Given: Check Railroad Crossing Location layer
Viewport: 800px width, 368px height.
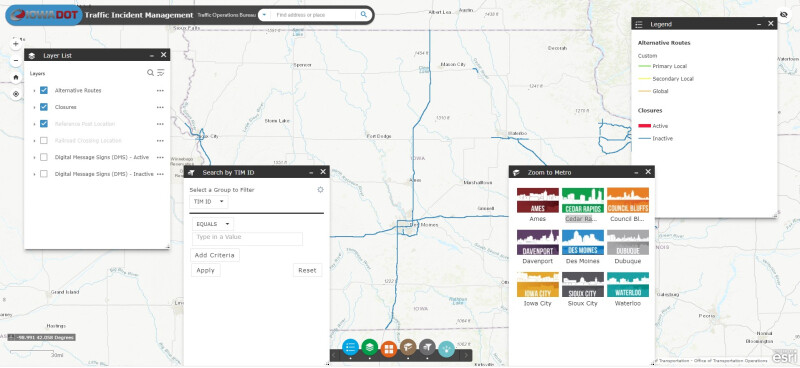Looking at the screenshot, I should coord(44,140).
